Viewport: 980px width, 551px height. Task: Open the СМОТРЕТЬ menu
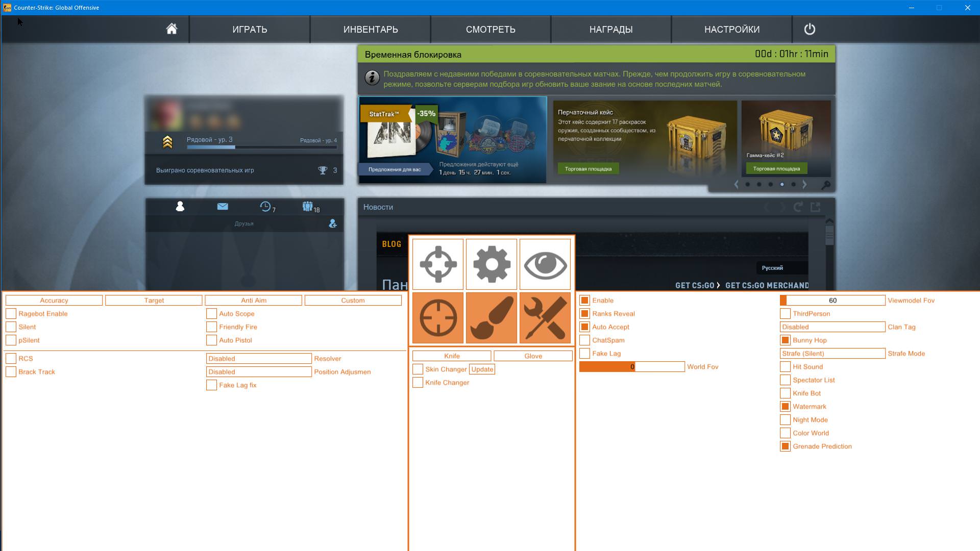pyautogui.click(x=491, y=29)
